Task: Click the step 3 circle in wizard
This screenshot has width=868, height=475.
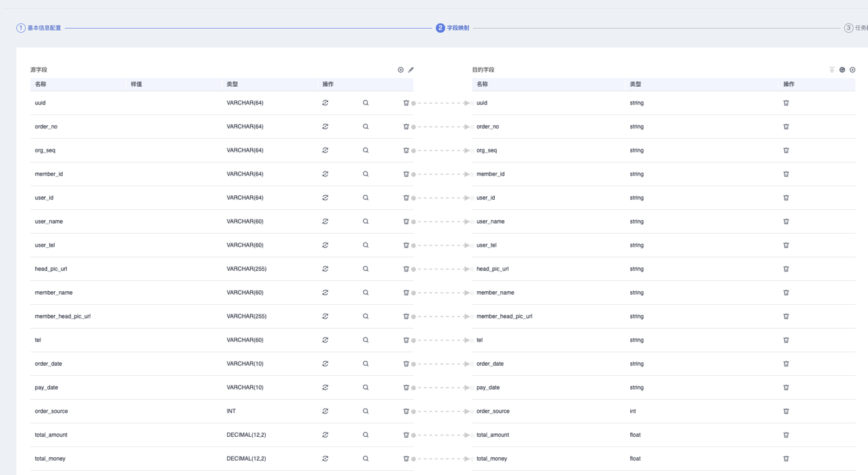Action: click(848, 28)
